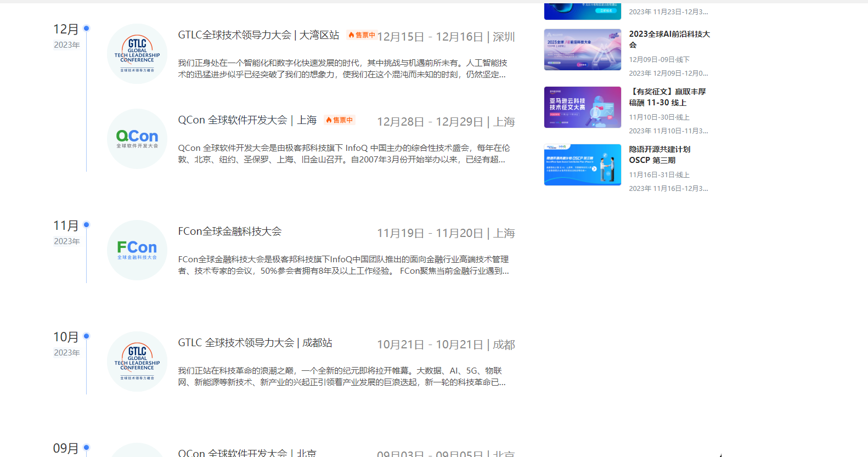Click the GTLC logo for the 大湾区站 event
868x457 pixels.
pyautogui.click(x=137, y=54)
